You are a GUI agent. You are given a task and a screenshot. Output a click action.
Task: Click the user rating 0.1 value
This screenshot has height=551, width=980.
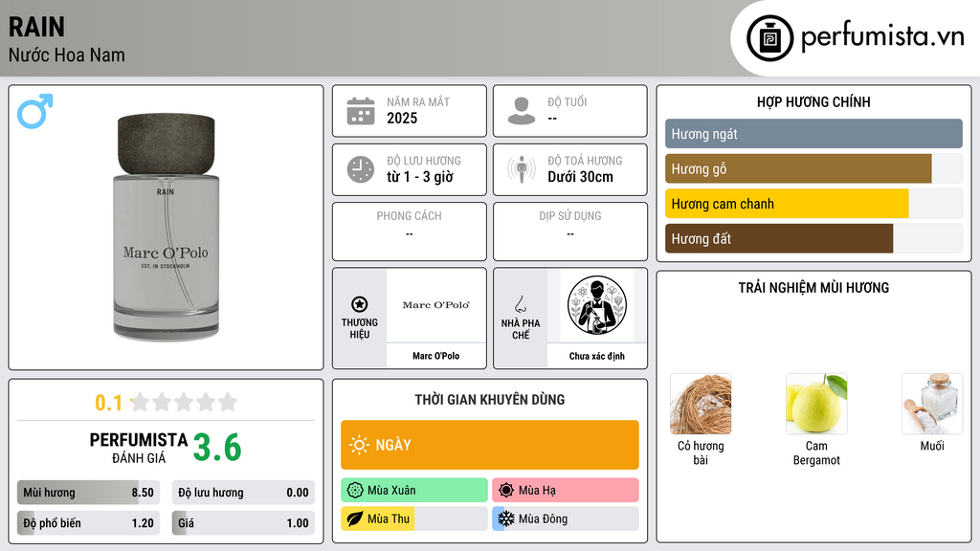point(109,403)
